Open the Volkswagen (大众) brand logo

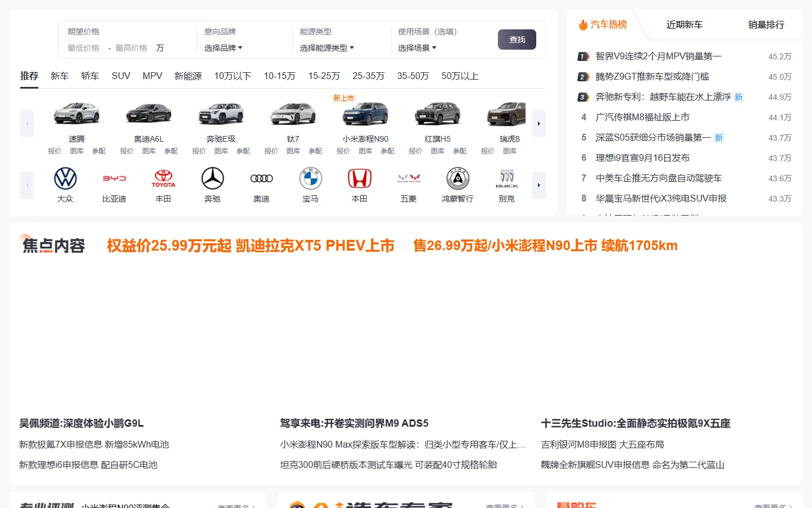(65, 179)
